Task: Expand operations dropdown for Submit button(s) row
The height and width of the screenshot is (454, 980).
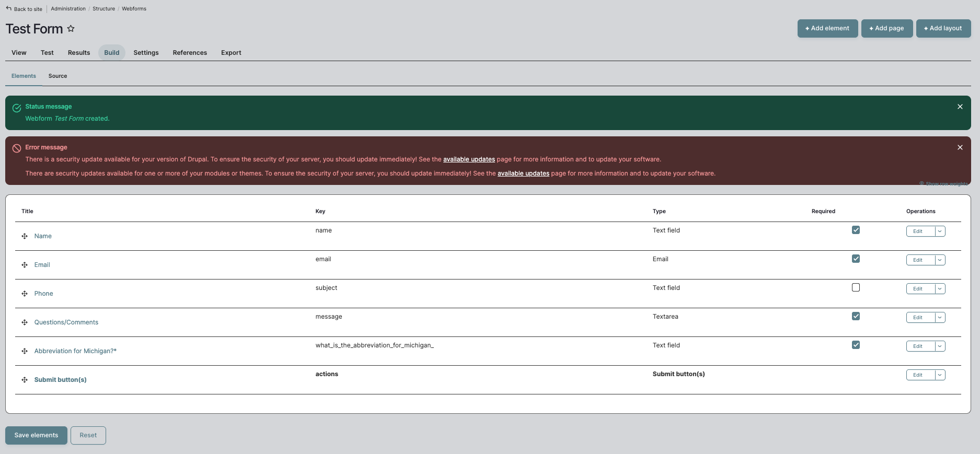Action: click(940, 375)
